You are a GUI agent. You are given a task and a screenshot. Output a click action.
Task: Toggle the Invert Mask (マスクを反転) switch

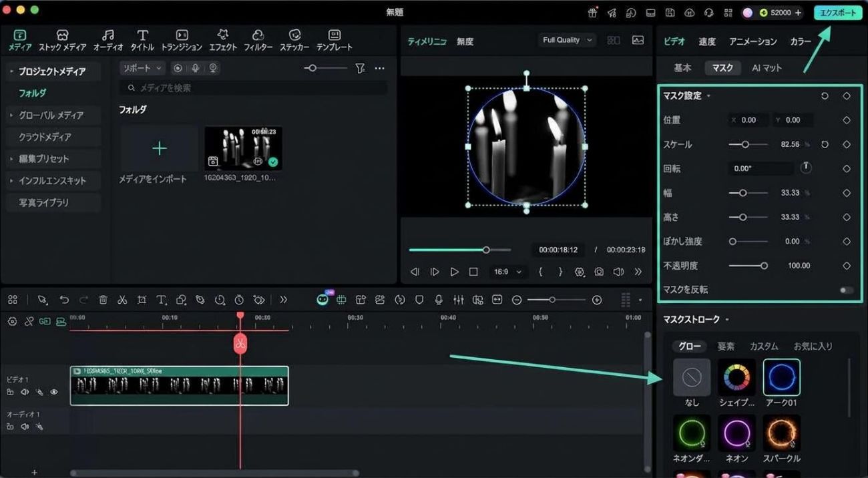[847, 290]
